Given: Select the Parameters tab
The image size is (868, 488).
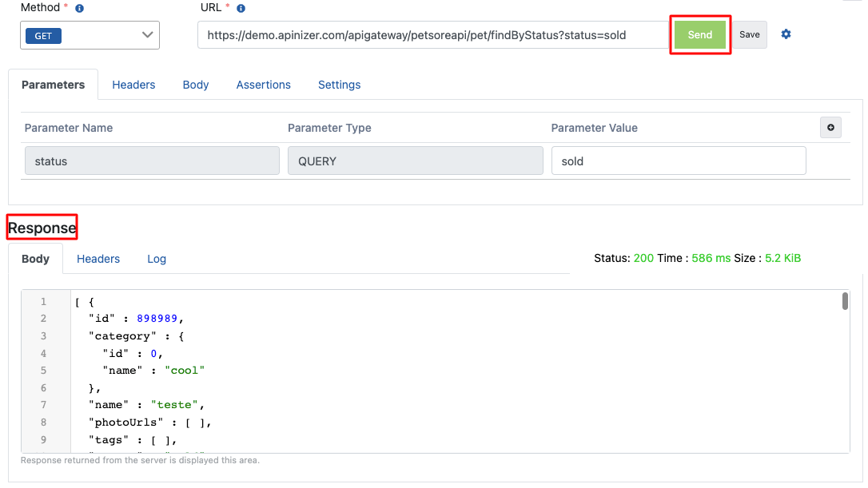Looking at the screenshot, I should click(x=54, y=85).
